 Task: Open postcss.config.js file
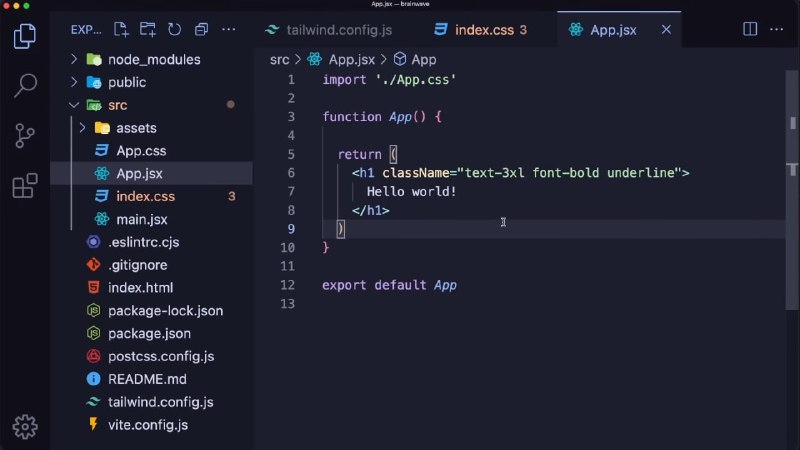pos(151,356)
